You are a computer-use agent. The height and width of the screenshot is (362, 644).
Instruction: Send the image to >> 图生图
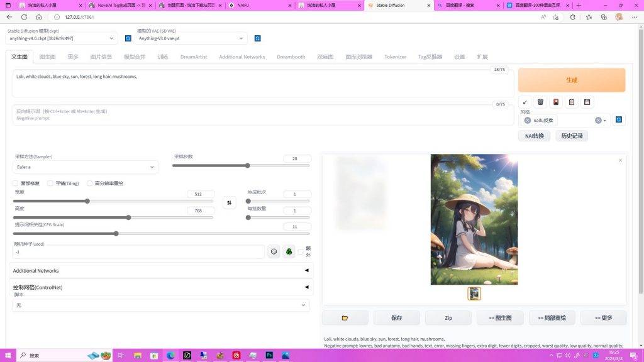point(500,317)
